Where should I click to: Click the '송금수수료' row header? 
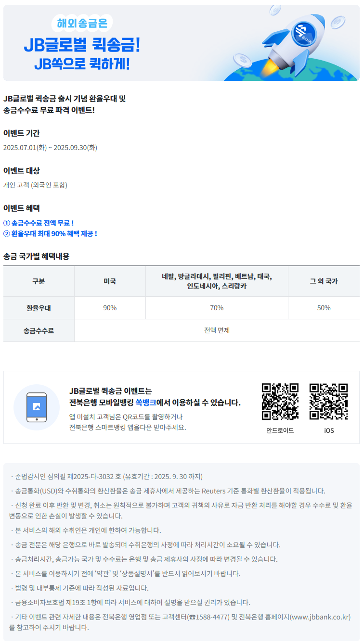[x=39, y=330]
